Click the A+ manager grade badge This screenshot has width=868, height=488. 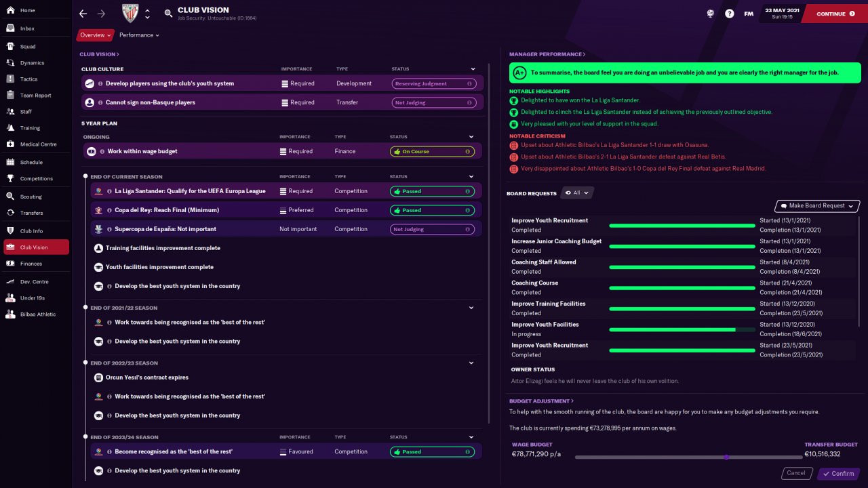coord(519,73)
